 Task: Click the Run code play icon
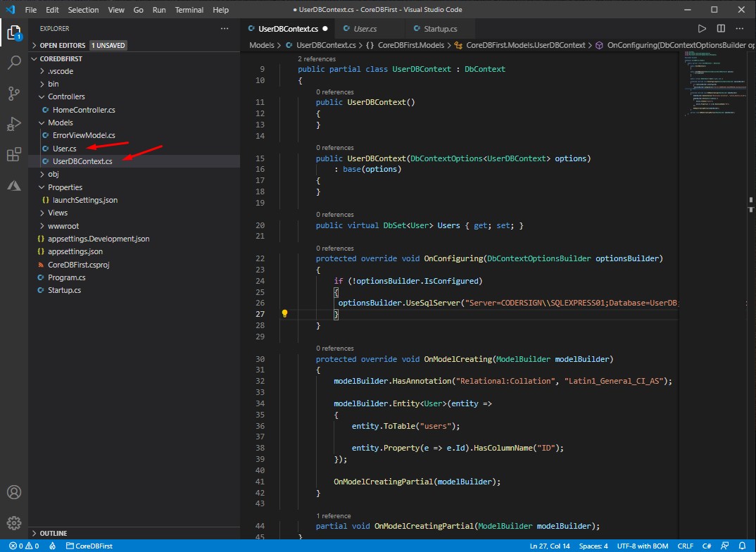click(x=702, y=28)
